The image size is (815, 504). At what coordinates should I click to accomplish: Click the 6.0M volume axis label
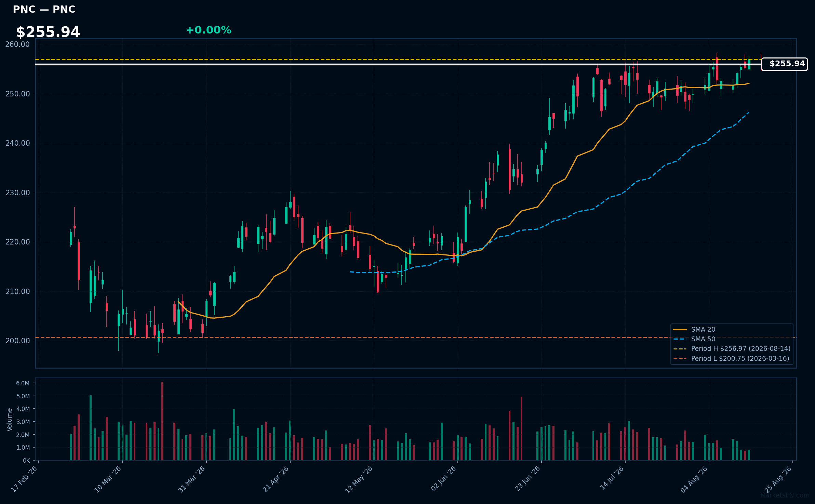click(23, 383)
